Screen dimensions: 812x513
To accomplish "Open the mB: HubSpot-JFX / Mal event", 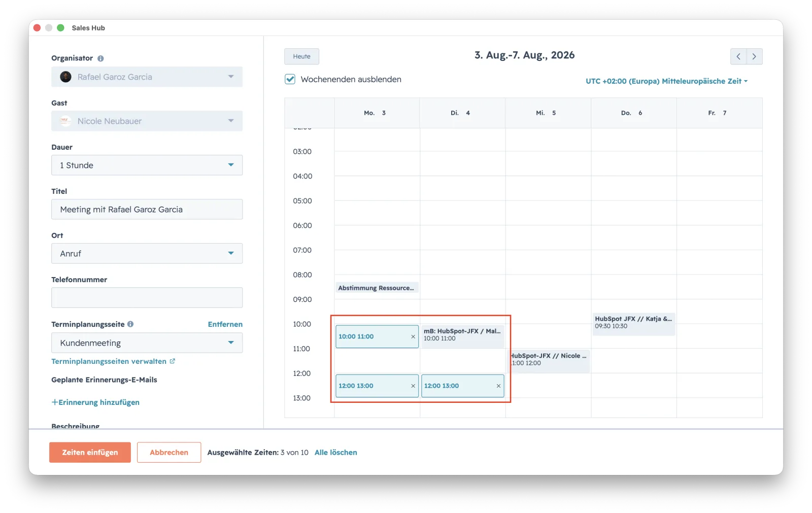I will (462, 336).
